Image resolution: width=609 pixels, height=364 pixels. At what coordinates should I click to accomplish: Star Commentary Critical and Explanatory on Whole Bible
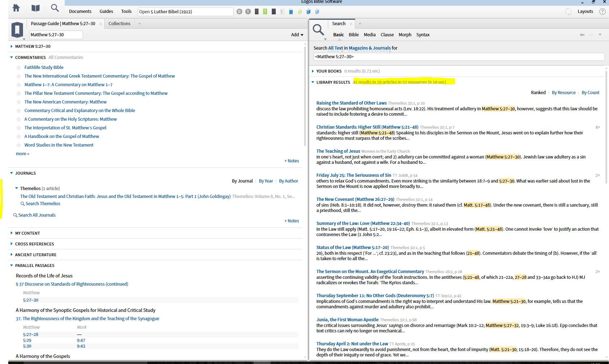[x=19, y=111]
